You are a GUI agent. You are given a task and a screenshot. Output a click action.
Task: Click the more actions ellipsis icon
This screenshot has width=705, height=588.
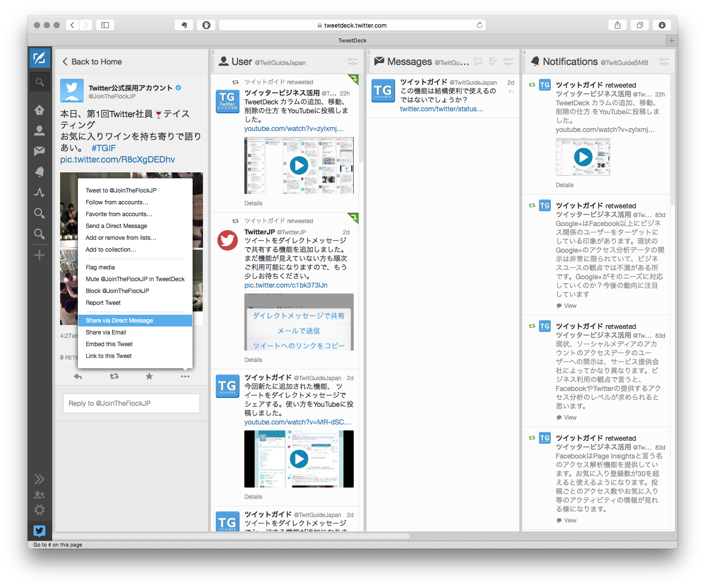pyautogui.click(x=185, y=376)
